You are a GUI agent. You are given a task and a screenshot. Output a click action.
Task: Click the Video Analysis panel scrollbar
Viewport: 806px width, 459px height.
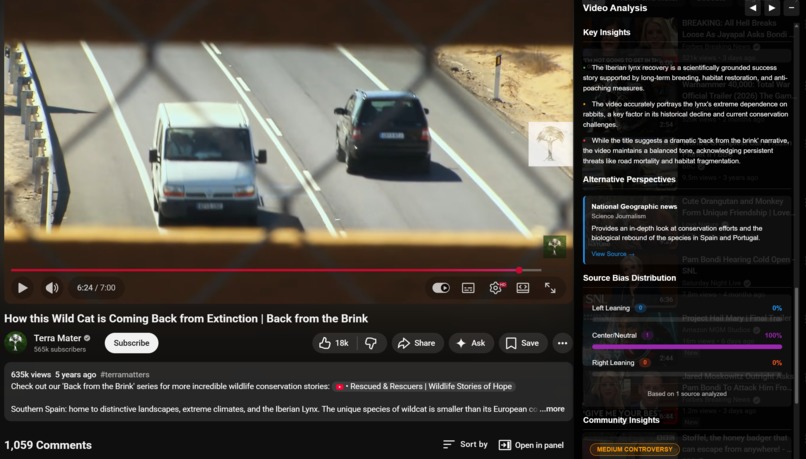pyautogui.click(x=797, y=344)
